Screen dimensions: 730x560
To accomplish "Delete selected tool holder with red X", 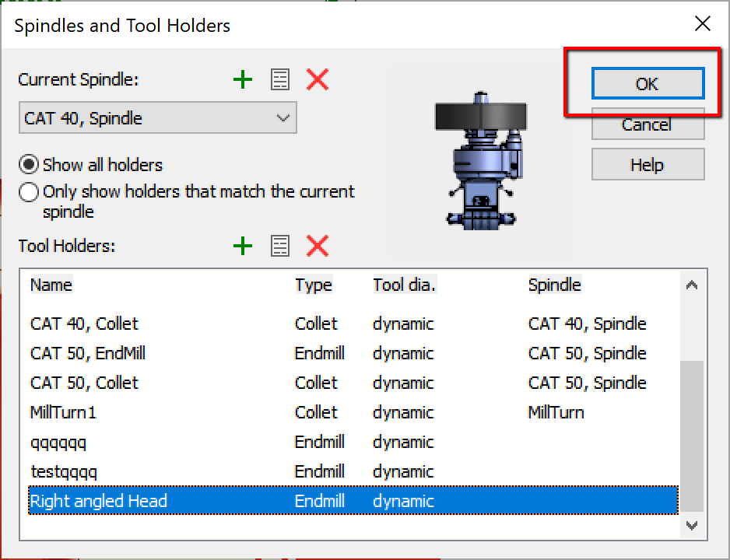I will [x=318, y=246].
